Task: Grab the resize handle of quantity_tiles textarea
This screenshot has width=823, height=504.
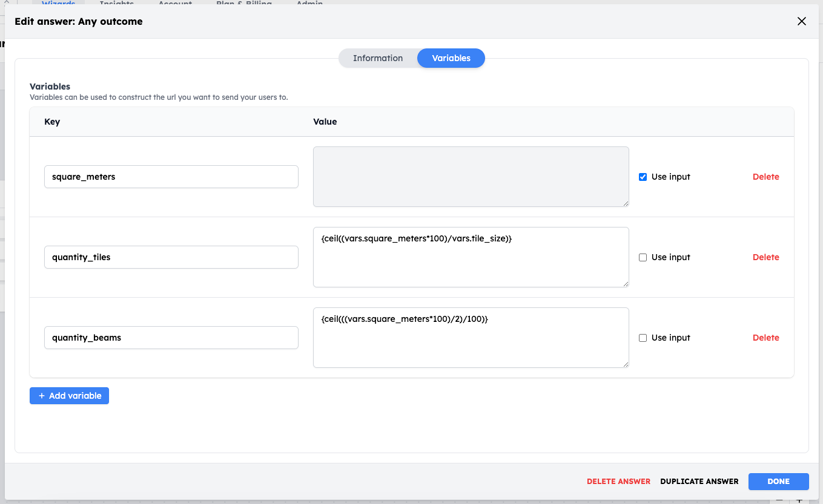Action: 625,283
